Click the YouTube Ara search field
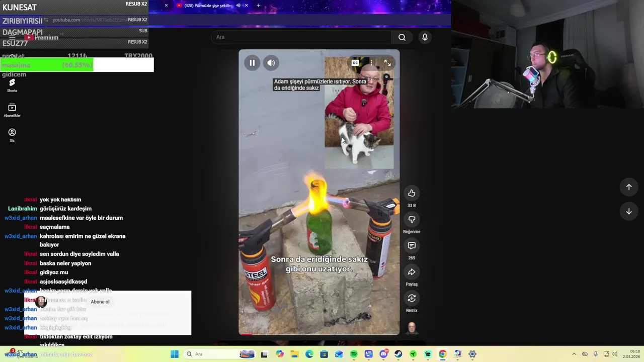Image resolution: width=644 pixels, height=362 pixels. (301, 37)
